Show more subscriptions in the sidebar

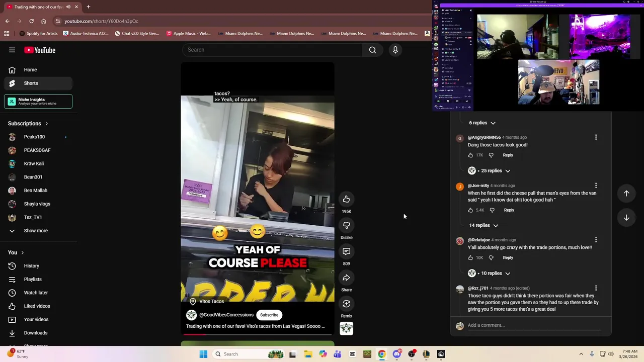[x=36, y=231]
